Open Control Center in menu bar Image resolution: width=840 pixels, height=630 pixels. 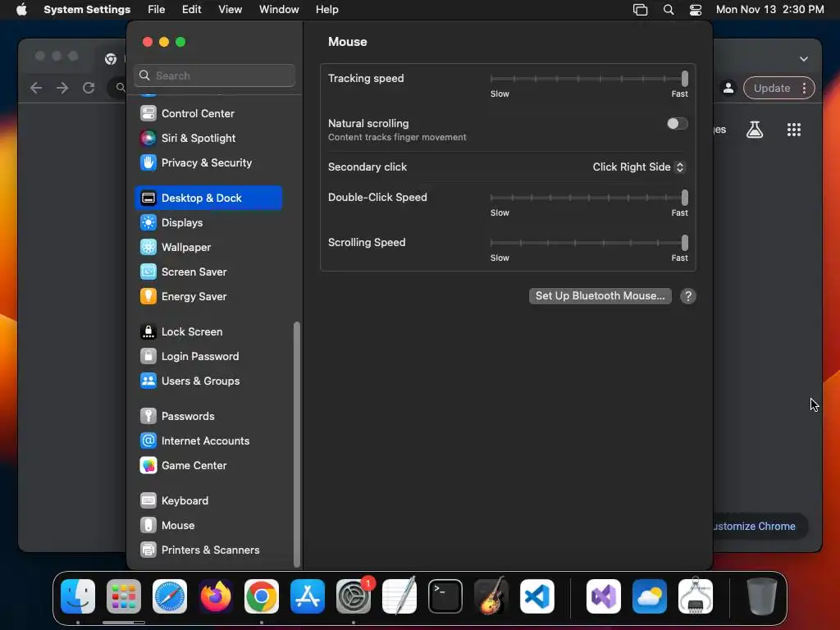[x=696, y=10]
